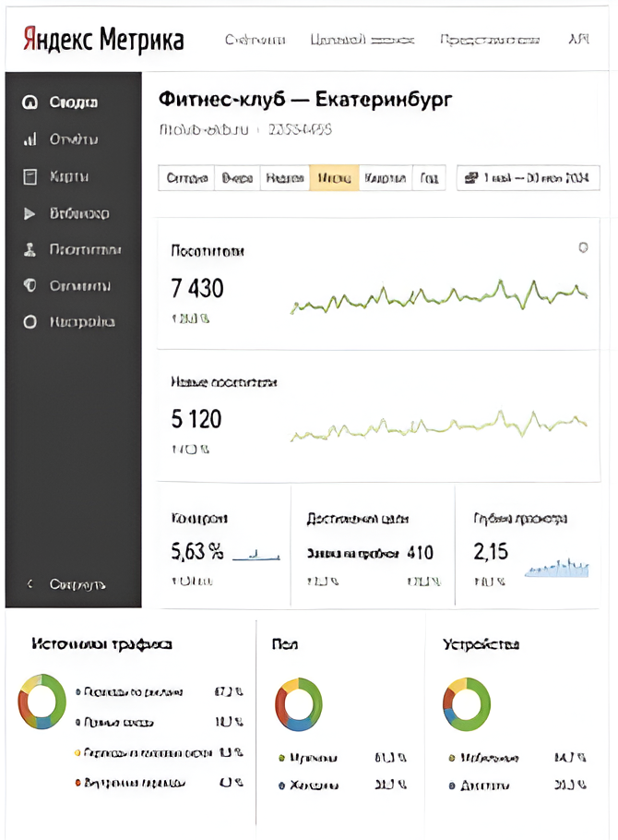The image size is (618, 840).
Task: Select the Сегодня period option
Action: tap(187, 178)
